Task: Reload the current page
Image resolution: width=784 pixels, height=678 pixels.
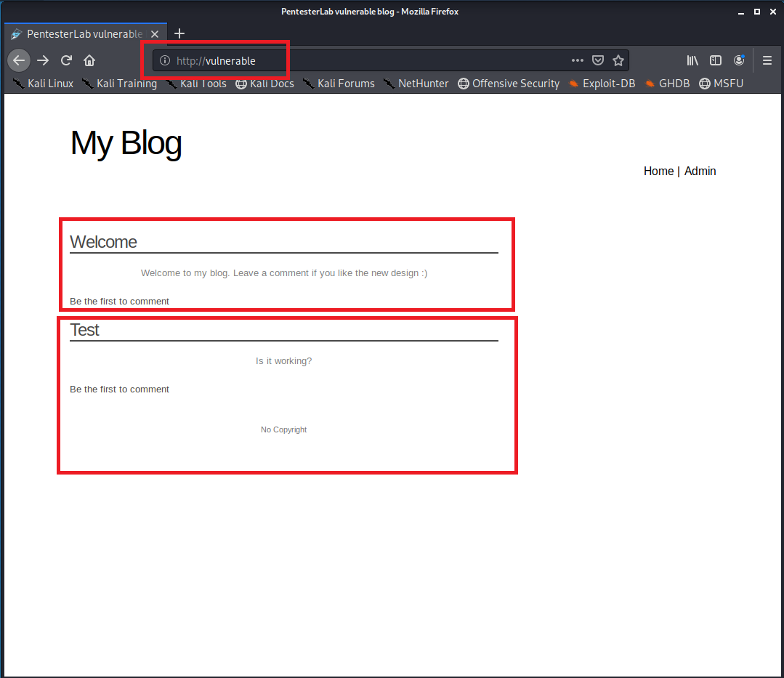Action: coord(66,60)
